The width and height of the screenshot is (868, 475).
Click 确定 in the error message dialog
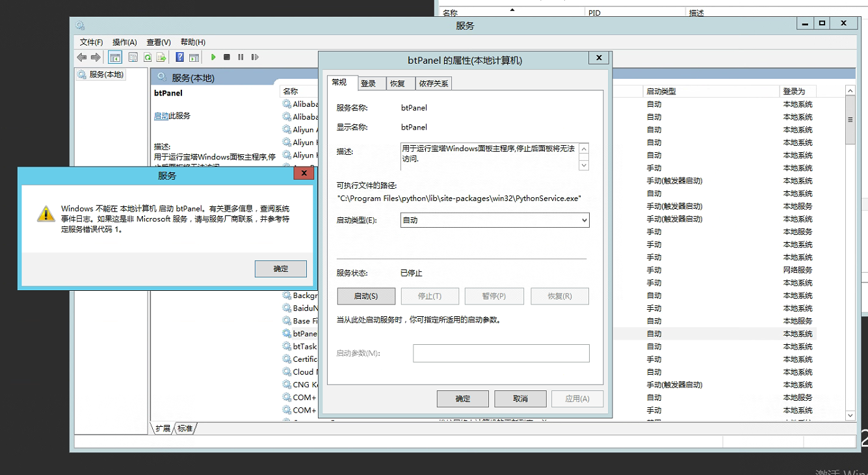click(281, 269)
